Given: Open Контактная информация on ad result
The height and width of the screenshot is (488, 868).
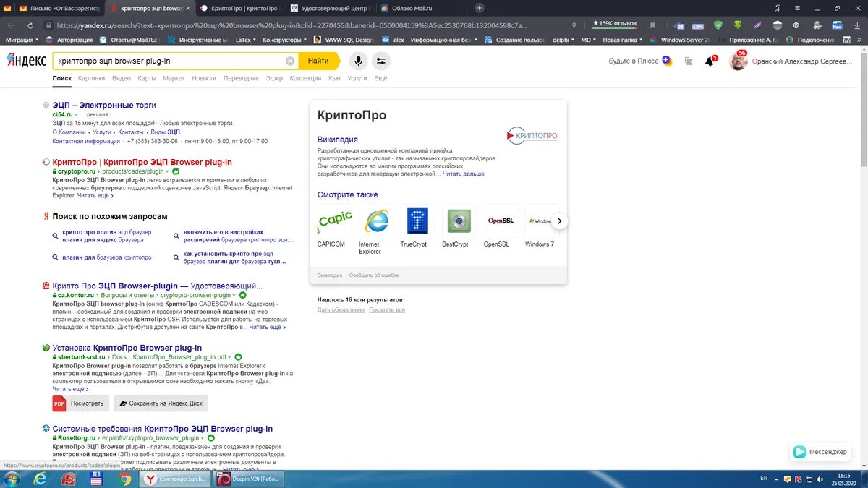Looking at the screenshot, I should point(86,142).
